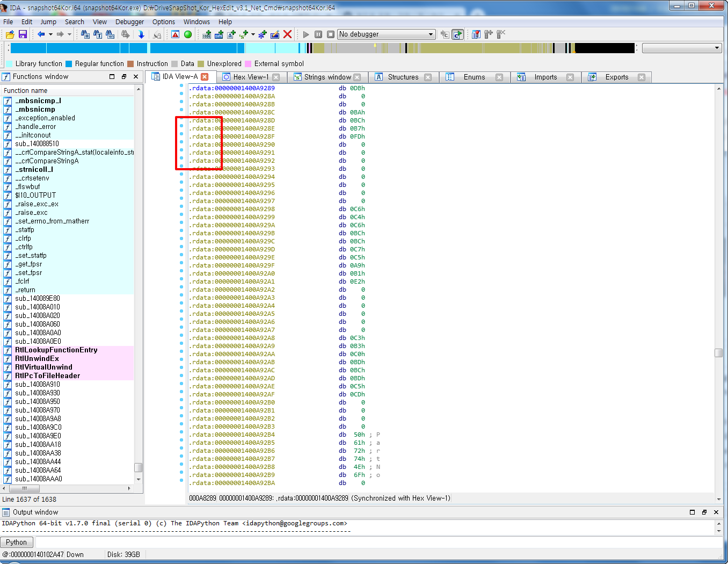This screenshot has height=564, width=728.
Task: Click the binoculars search for text icon
Action: click(x=98, y=34)
